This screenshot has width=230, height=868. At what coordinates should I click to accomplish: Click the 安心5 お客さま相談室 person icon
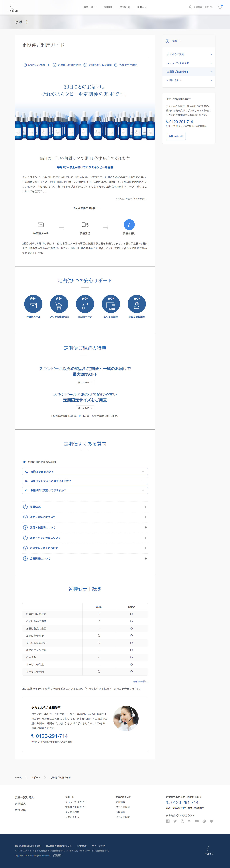click(137, 304)
